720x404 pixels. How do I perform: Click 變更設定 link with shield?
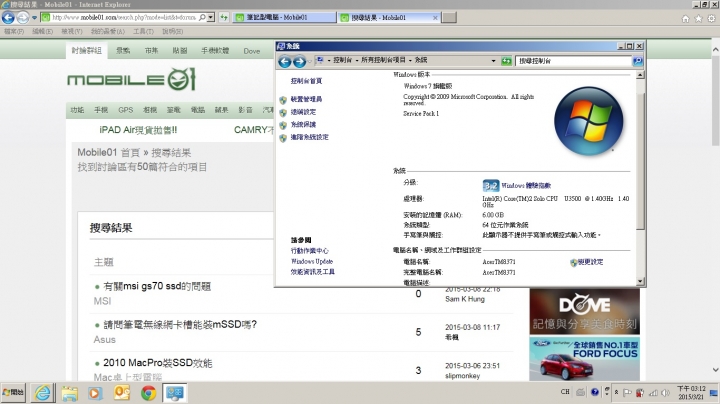pos(590,262)
